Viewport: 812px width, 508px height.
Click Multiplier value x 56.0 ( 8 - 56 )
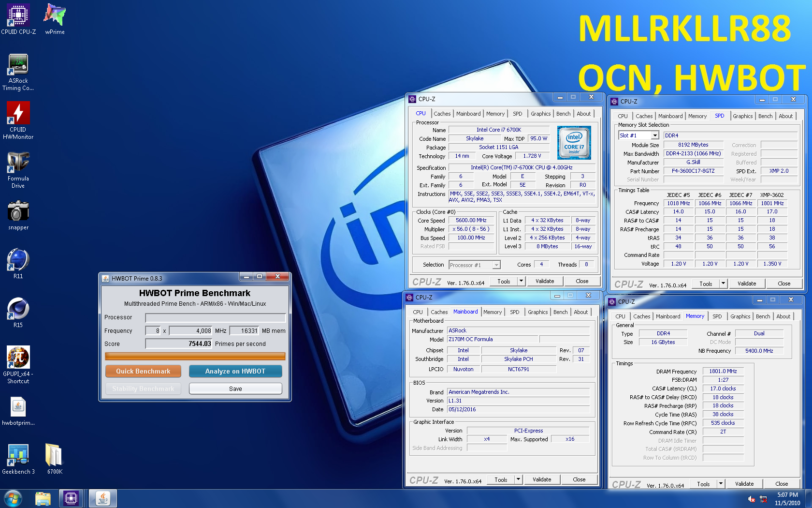coord(471,229)
